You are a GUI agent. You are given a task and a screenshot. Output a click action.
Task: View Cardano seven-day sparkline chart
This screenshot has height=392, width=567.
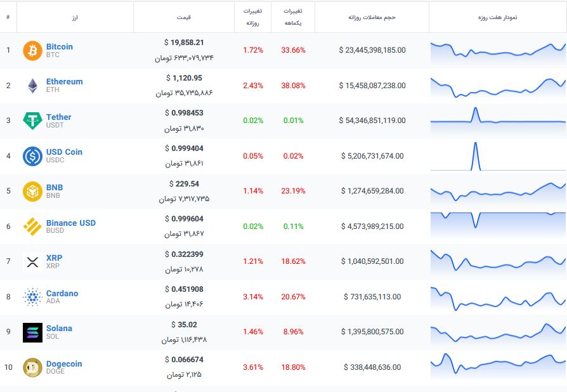click(498, 299)
